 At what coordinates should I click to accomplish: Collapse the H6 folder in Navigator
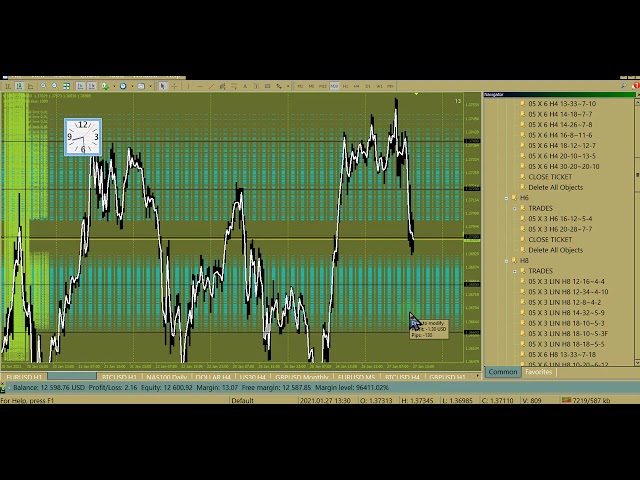[507, 198]
